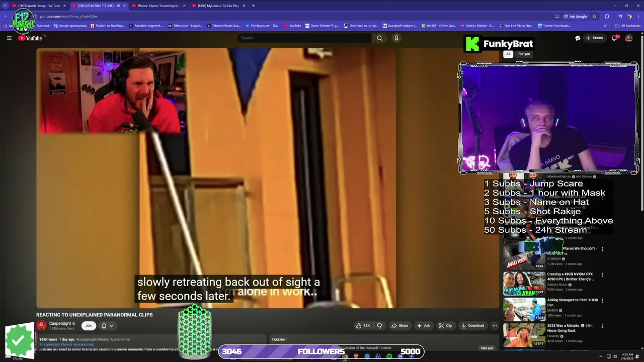The width and height of the screenshot is (644, 362).
Task: Click the Share button under the video
Action: pyautogui.click(x=399, y=326)
